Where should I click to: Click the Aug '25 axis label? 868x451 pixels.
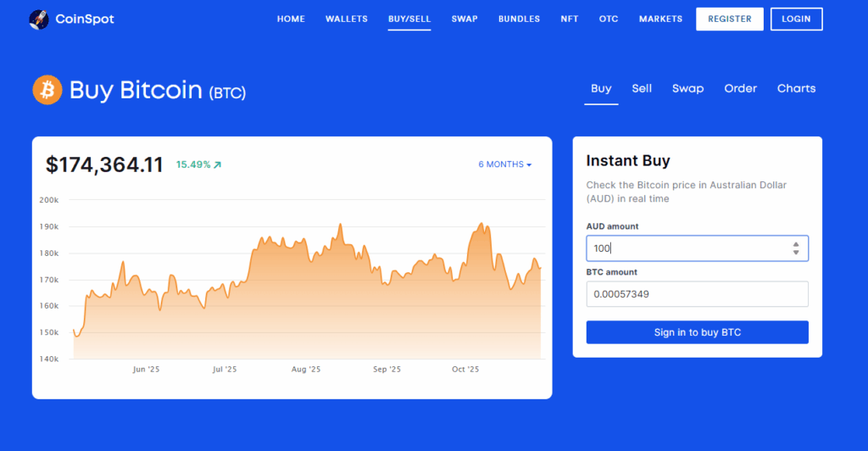306,369
